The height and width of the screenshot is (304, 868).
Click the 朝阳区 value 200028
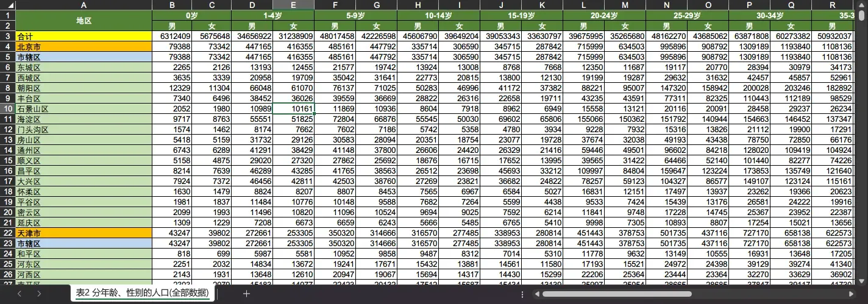pos(749,88)
